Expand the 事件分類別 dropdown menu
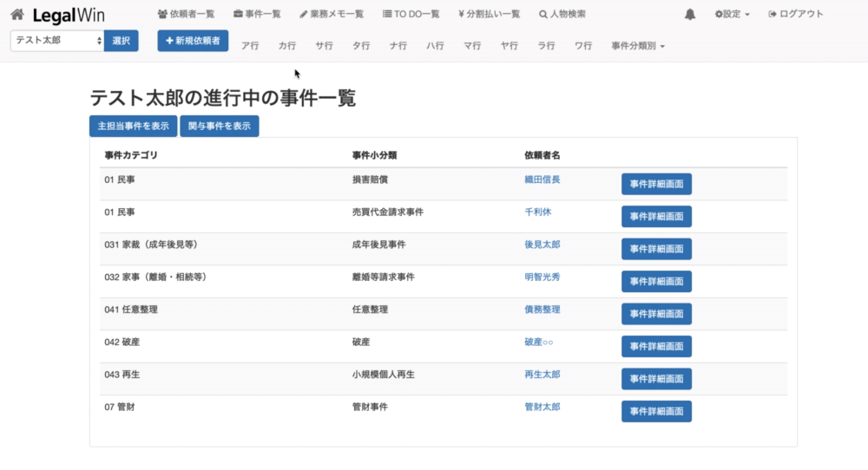This screenshot has height=470, width=868. pos(637,46)
